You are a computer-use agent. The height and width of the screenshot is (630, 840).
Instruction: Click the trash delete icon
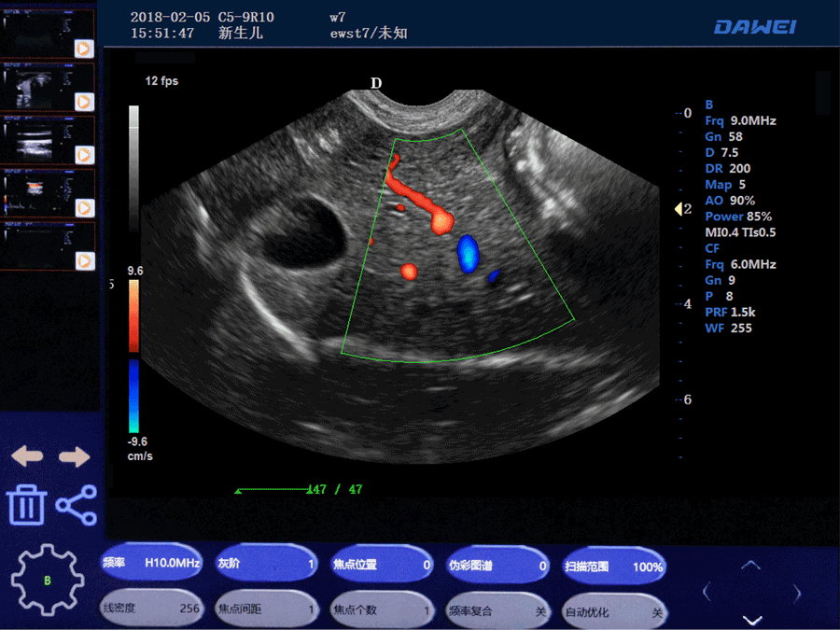click(26, 505)
